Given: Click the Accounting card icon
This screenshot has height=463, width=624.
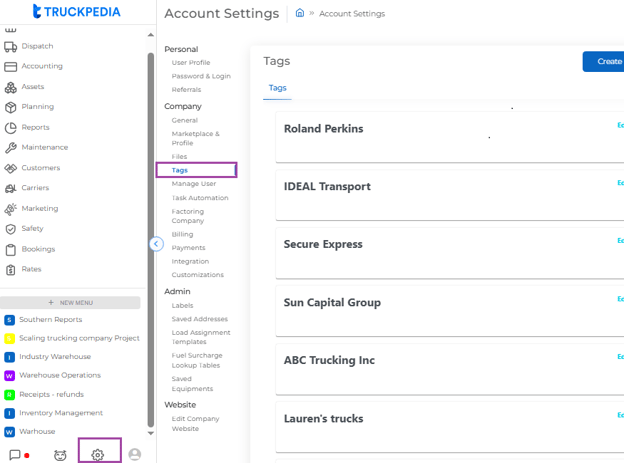Looking at the screenshot, I should [x=11, y=66].
